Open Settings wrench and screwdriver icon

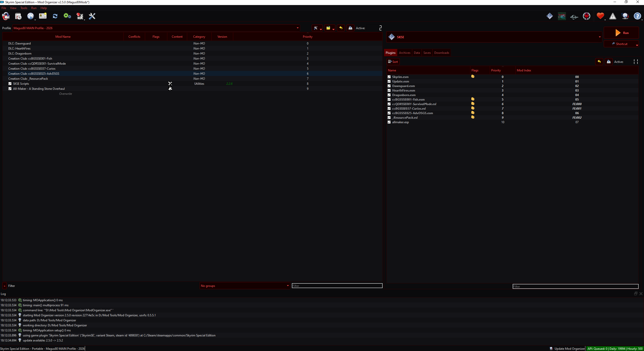coord(92,16)
